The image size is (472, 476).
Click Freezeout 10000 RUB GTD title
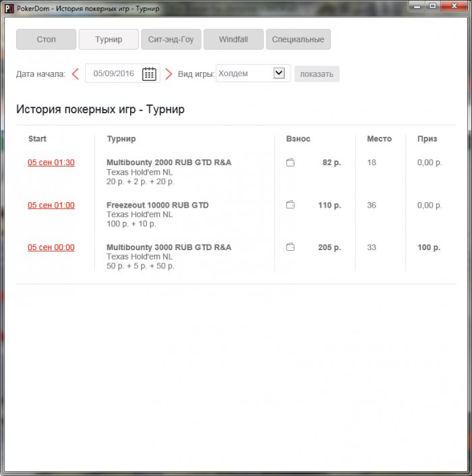158,205
